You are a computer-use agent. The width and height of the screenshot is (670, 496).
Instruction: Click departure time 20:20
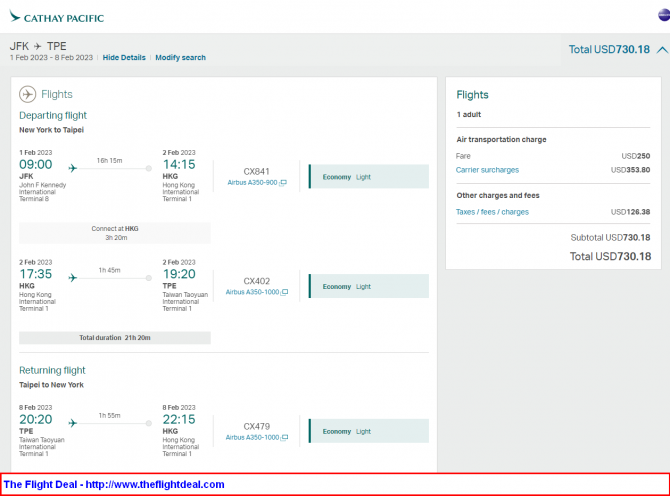pos(35,419)
